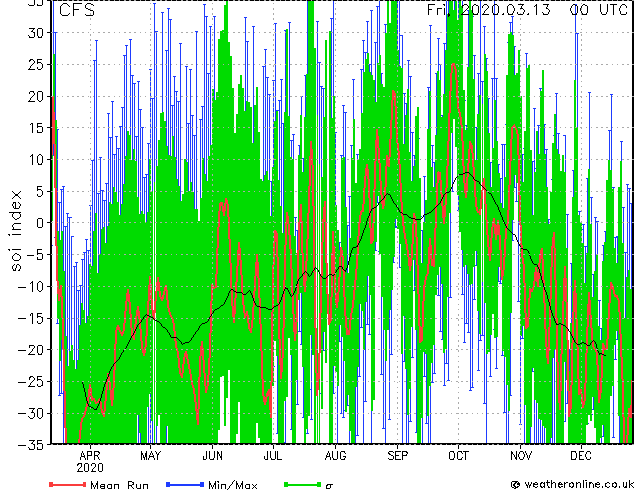The height and width of the screenshot is (490, 634).
Task: Open the weatheronline.co.uk credit
Action: tap(571, 484)
